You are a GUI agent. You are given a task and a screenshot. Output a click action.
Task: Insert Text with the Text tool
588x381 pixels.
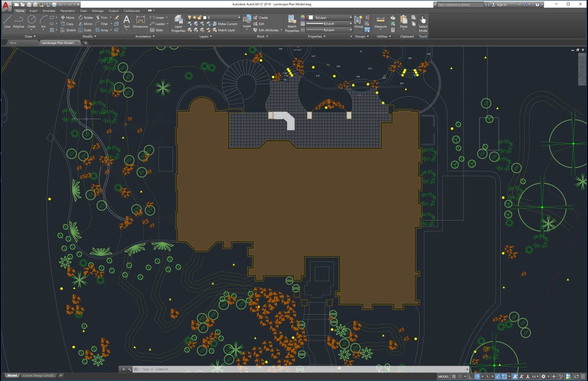pos(126,22)
